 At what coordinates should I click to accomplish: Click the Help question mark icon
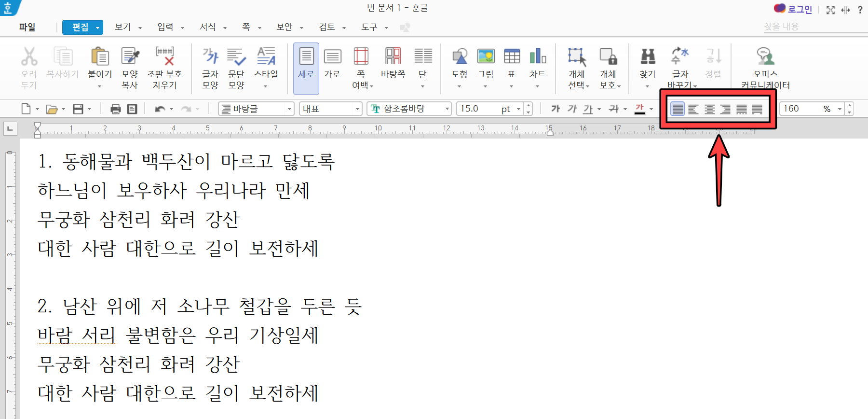coord(860,10)
